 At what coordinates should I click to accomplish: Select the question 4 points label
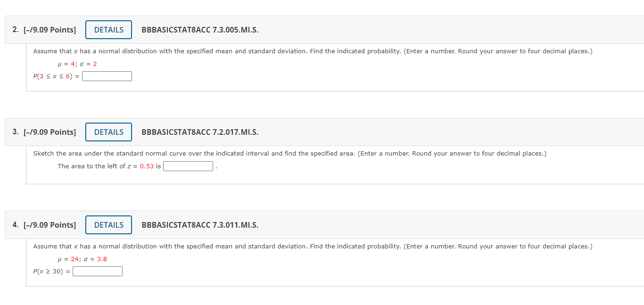50,224
